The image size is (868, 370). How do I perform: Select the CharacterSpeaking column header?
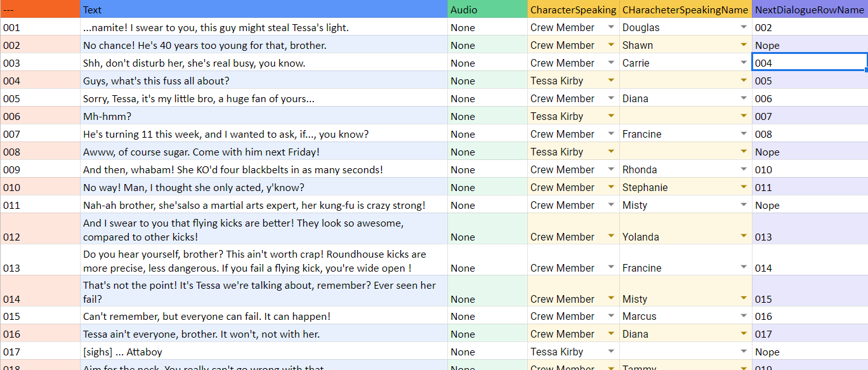click(573, 10)
